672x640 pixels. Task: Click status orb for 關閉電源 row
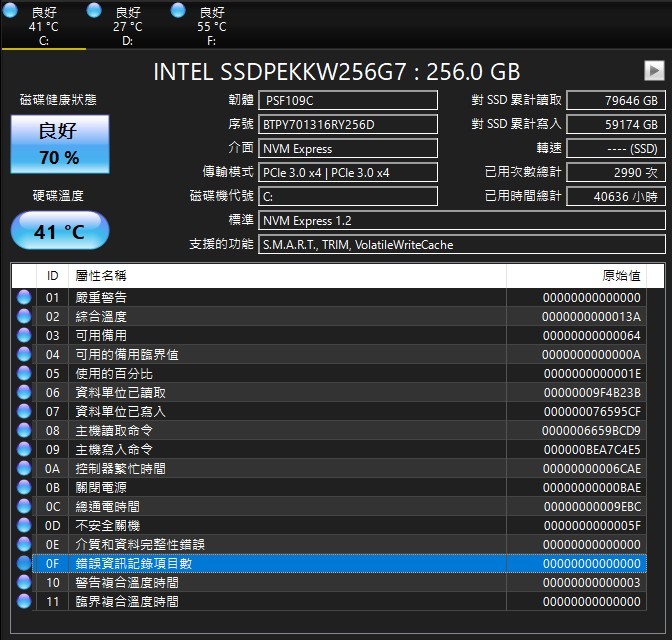tap(24, 487)
